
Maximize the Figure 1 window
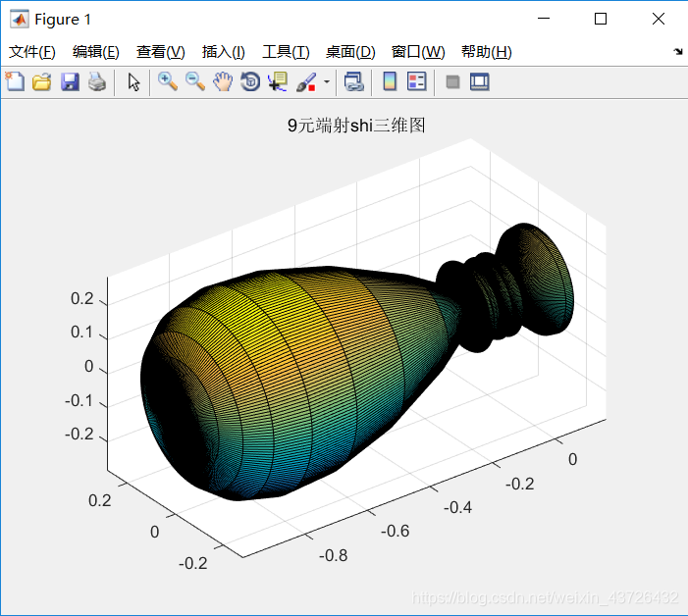[x=601, y=19]
